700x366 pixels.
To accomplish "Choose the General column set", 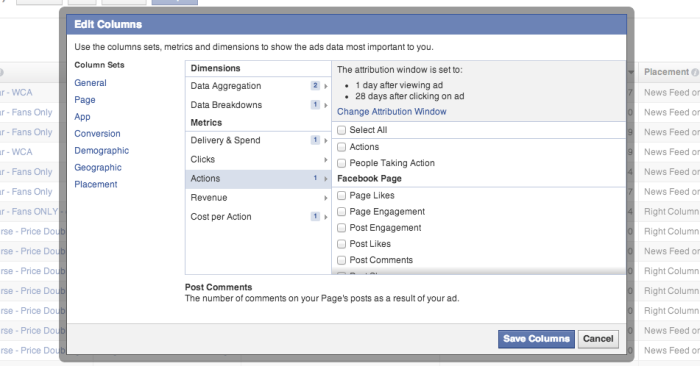I will click(x=90, y=83).
